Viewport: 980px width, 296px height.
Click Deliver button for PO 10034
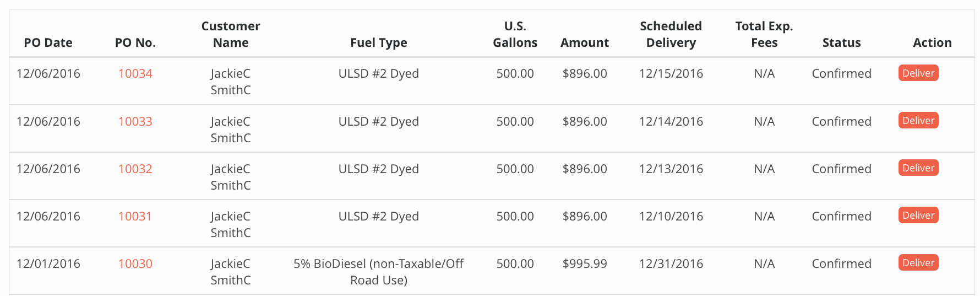click(x=918, y=73)
